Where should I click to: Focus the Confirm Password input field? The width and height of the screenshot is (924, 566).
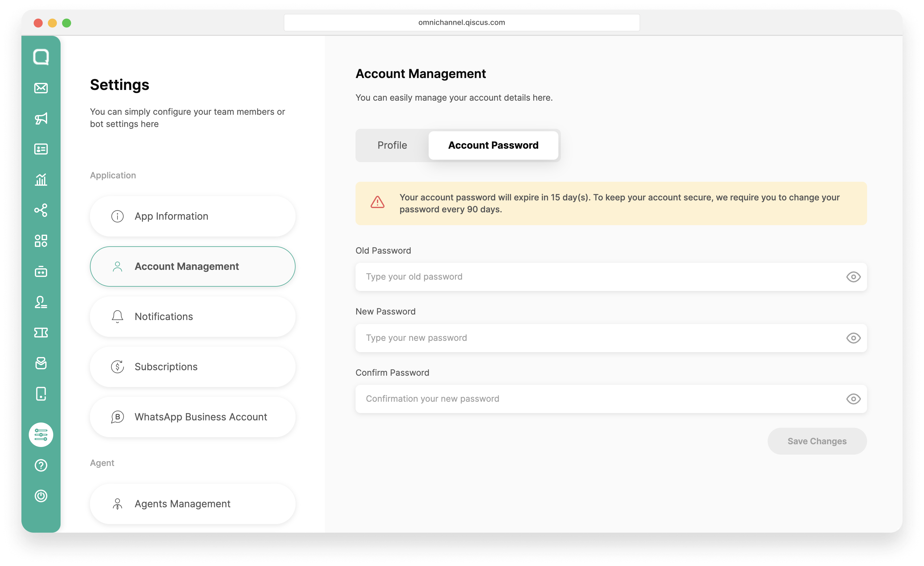tap(611, 399)
